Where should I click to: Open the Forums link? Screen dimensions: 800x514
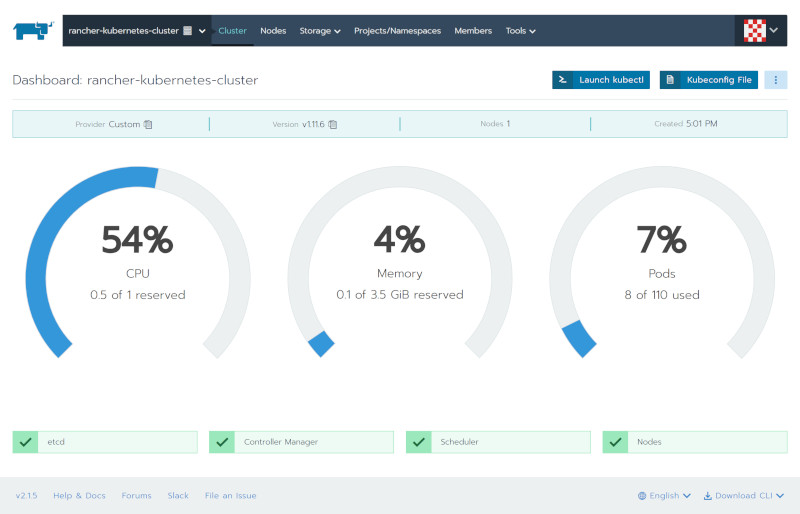pyautogui.click(x=136, y=496)
